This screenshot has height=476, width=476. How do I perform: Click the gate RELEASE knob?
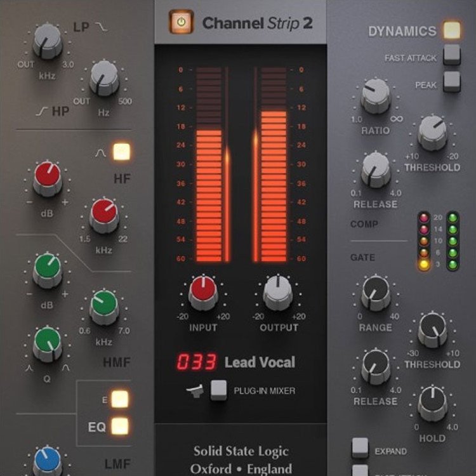pyautogui.click(x=376, y=367)
